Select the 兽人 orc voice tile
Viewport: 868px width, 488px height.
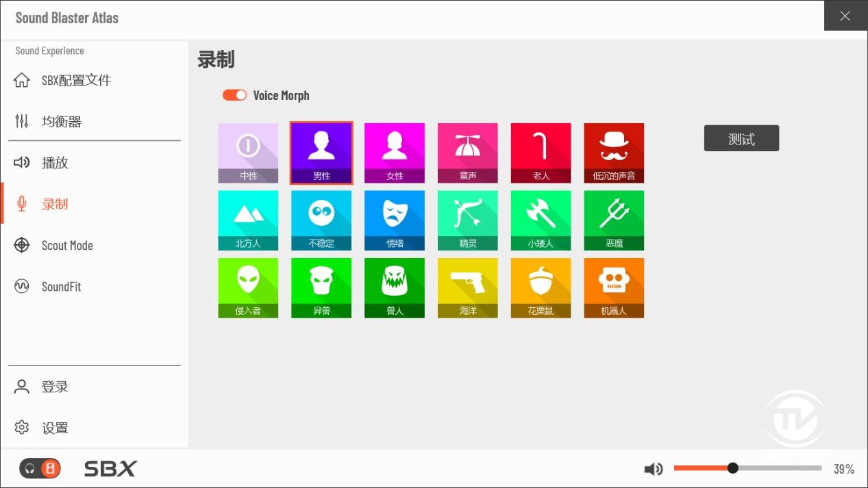point(395,288)
